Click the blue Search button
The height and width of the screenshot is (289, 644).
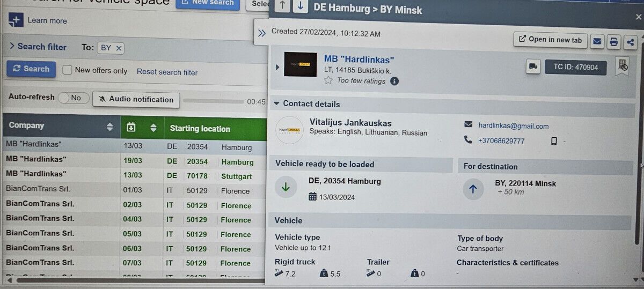click(31, 69)
